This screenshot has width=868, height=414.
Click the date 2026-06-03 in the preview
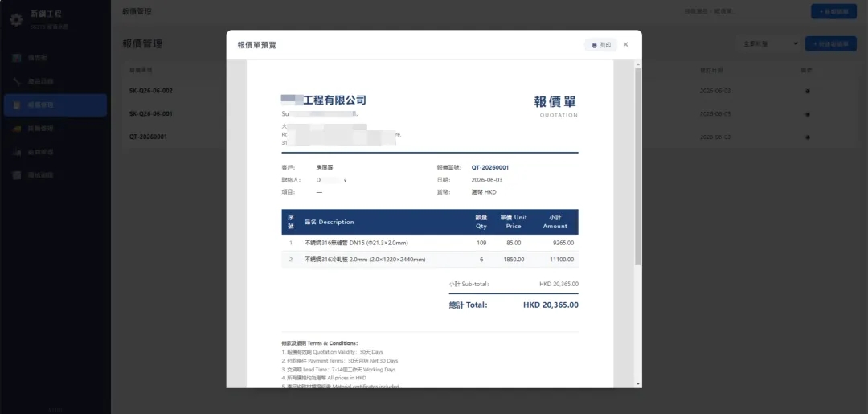point(487,180)
